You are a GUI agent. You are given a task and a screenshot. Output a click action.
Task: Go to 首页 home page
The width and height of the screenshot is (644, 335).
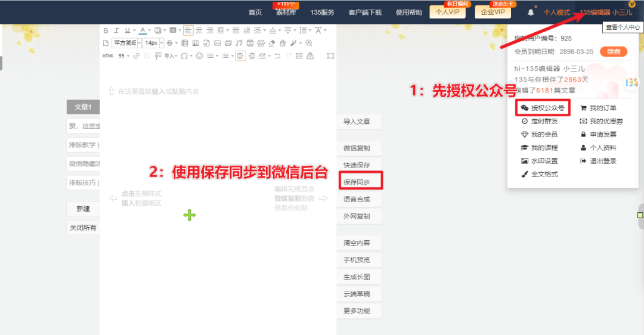click(x=255, y=13)
